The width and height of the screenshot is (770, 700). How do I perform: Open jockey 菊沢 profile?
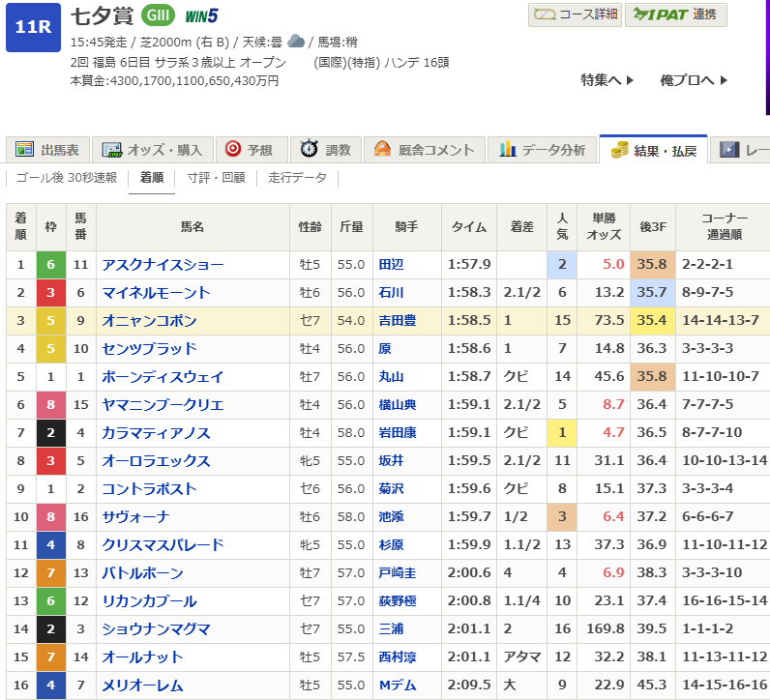391,488
